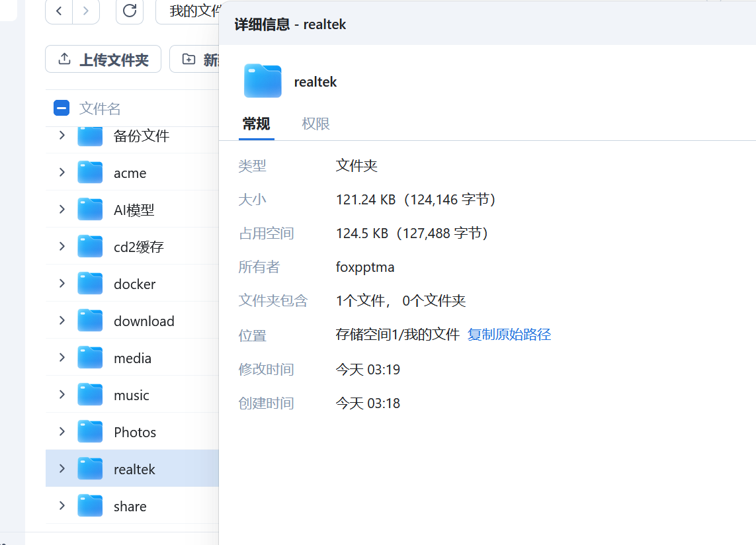This screenshot has width=756, height=545.
Task: Click the AI模型 folder icon
Action: pos(90,209)
